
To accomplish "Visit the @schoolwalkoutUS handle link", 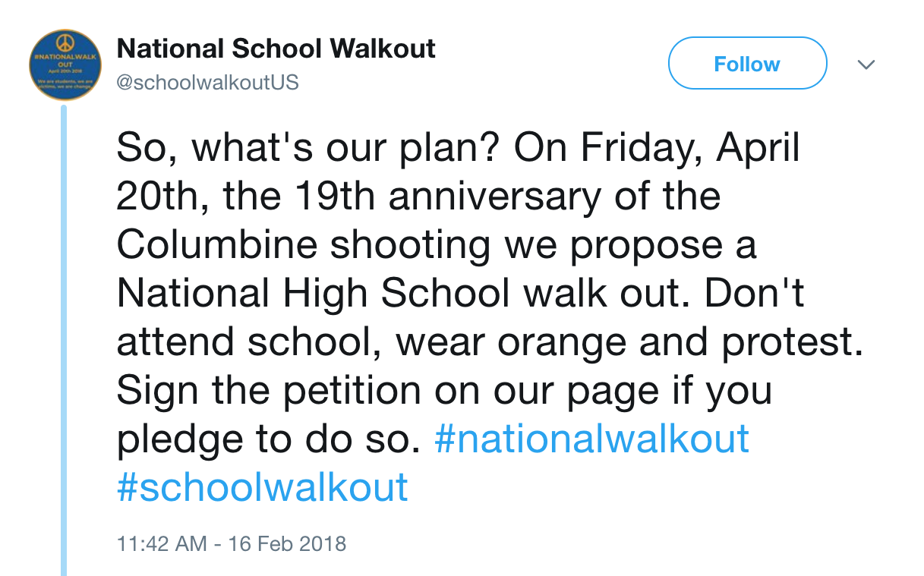I will pos(208,83).
